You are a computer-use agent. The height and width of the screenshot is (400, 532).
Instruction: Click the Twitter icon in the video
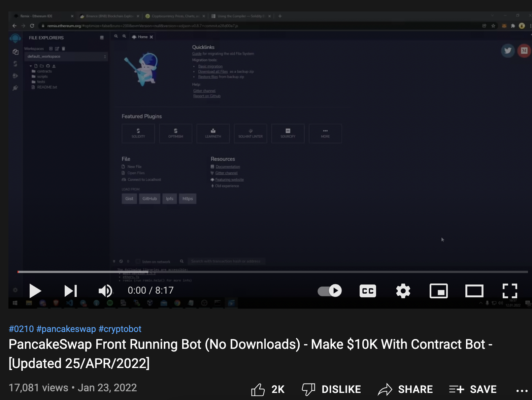click(508, 51)
